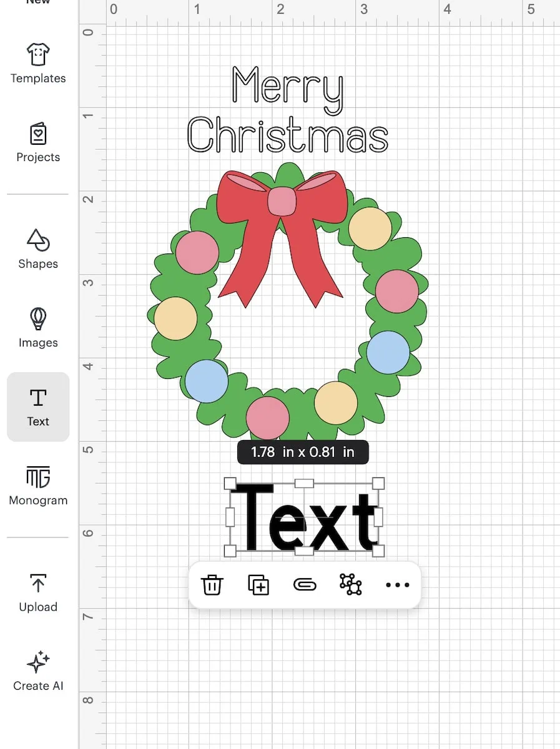Click the paperclip Attach icon
The height and width of the screenshot is (749, 560).
(305, 585)
